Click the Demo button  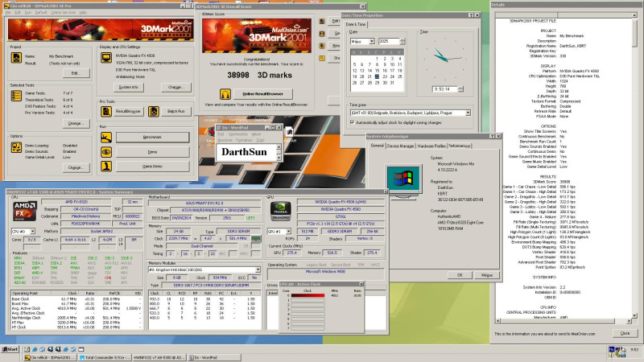tap(152, 152)
